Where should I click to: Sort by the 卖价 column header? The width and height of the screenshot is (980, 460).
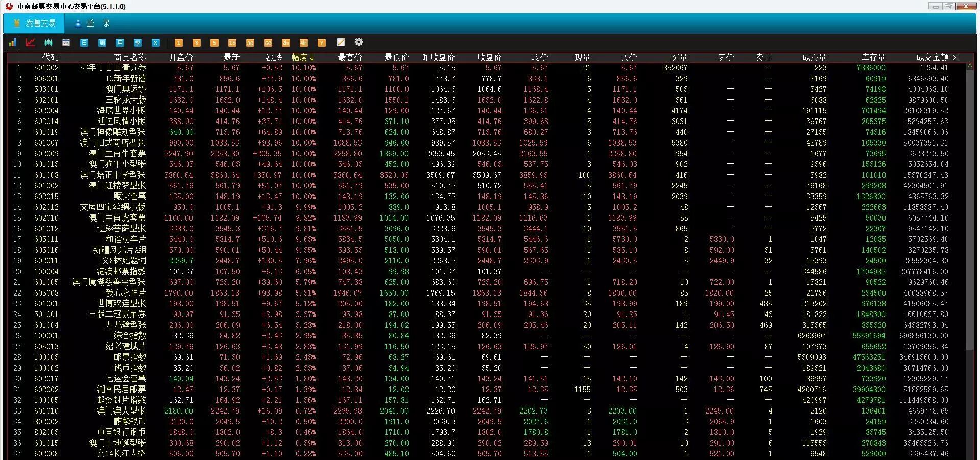726,57
